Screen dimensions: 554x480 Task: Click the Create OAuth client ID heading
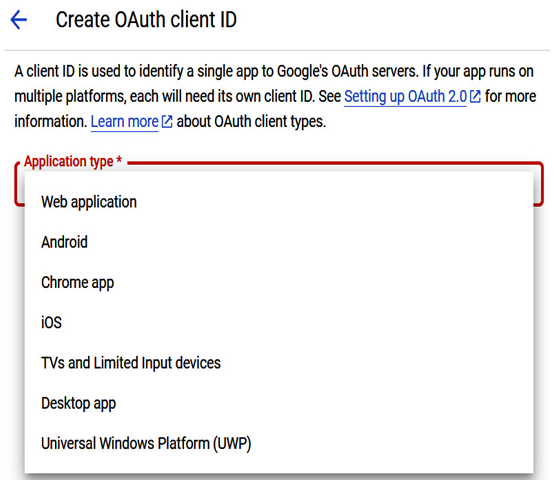coord(146,20)
